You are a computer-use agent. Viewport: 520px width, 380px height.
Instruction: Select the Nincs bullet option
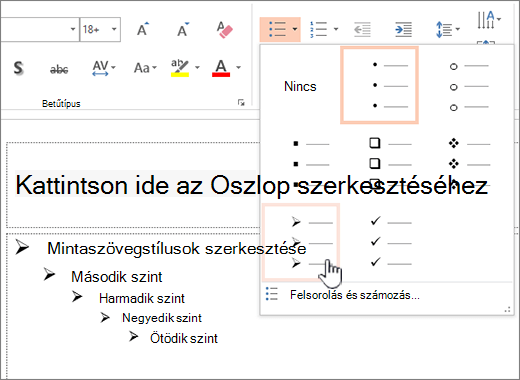tap(300, 86)
